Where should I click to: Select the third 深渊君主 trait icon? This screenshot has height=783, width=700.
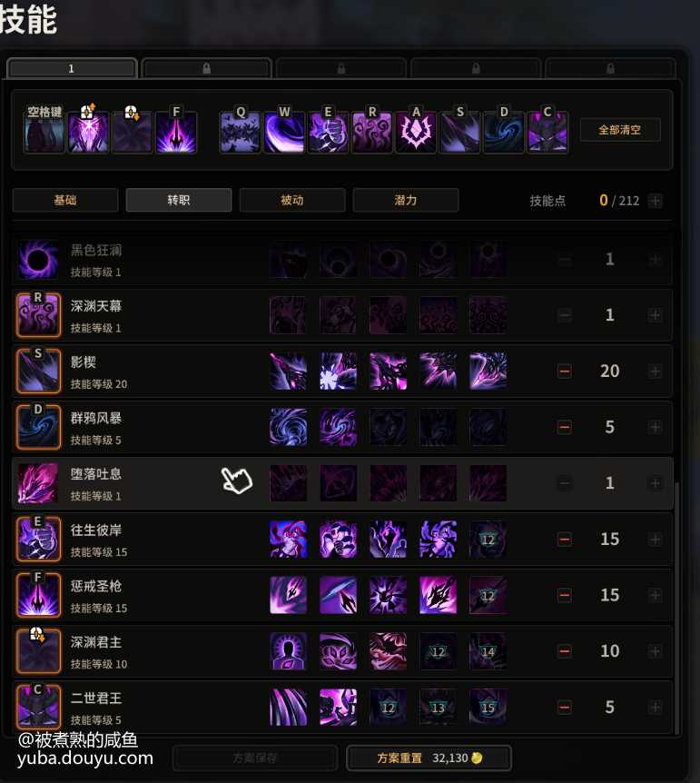click(x=389, y=651)
